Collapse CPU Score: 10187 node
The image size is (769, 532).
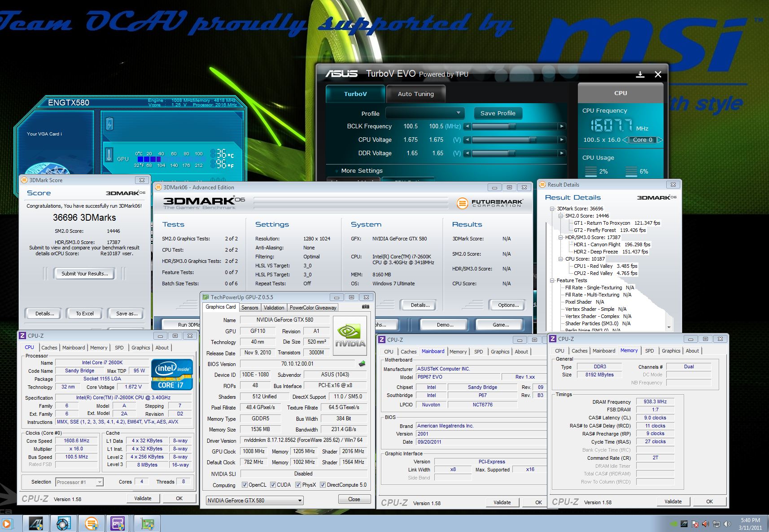561,259
